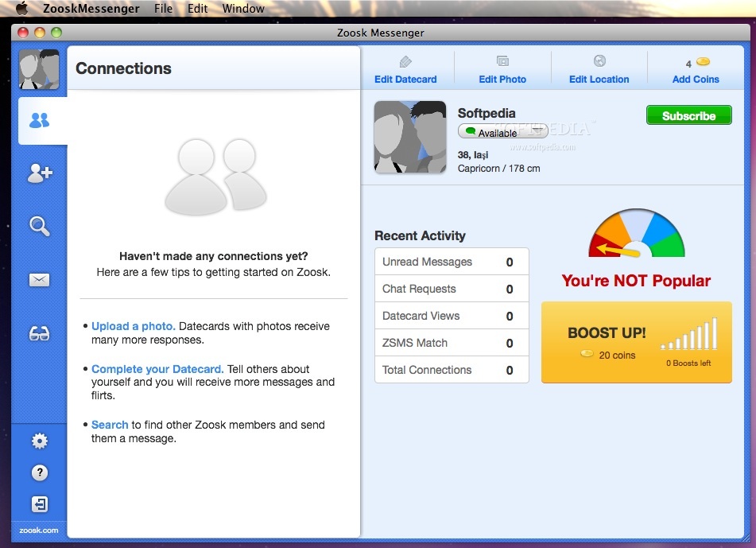Click the 20 coins price text
Image resolution: width=756 pixels, height=548 pixels.
pos(617,355)
